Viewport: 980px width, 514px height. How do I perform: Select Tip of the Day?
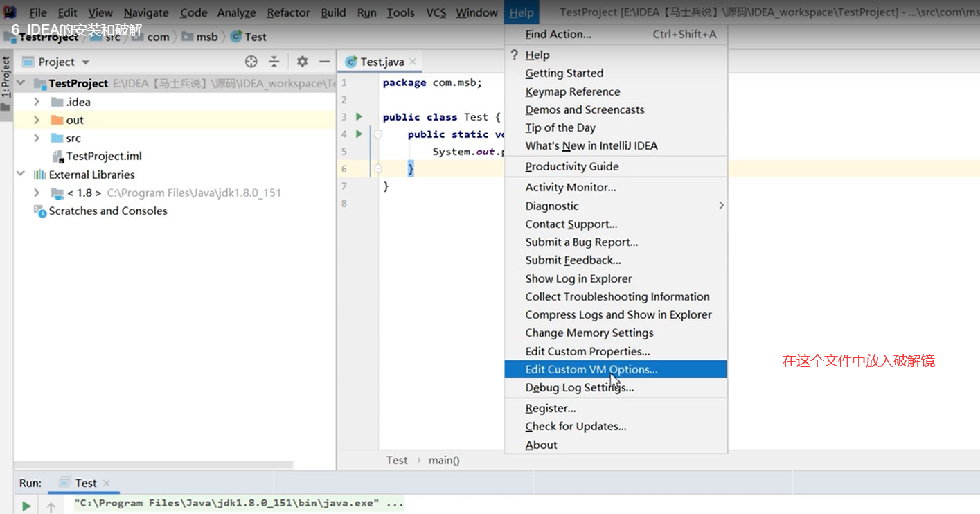[616, 127]
